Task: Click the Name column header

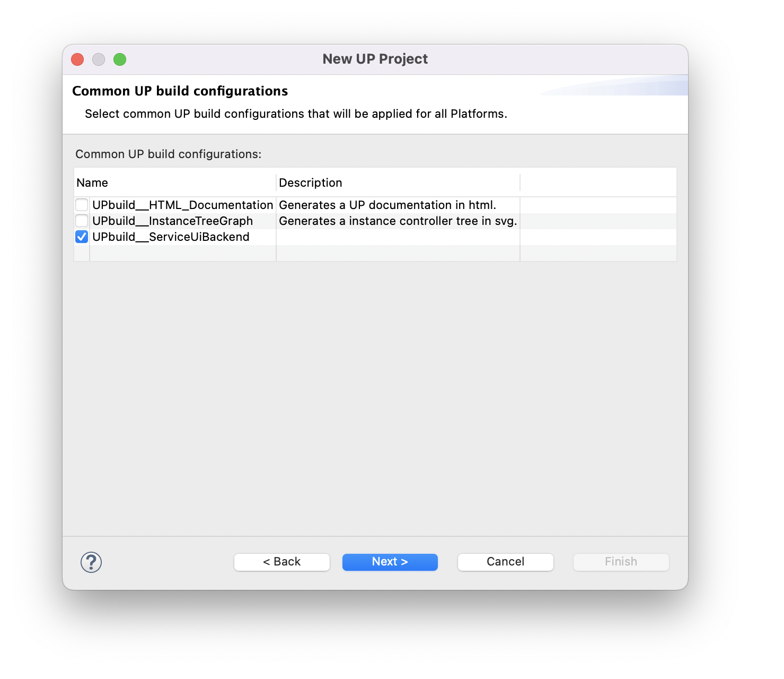Action: coord(175,183)
